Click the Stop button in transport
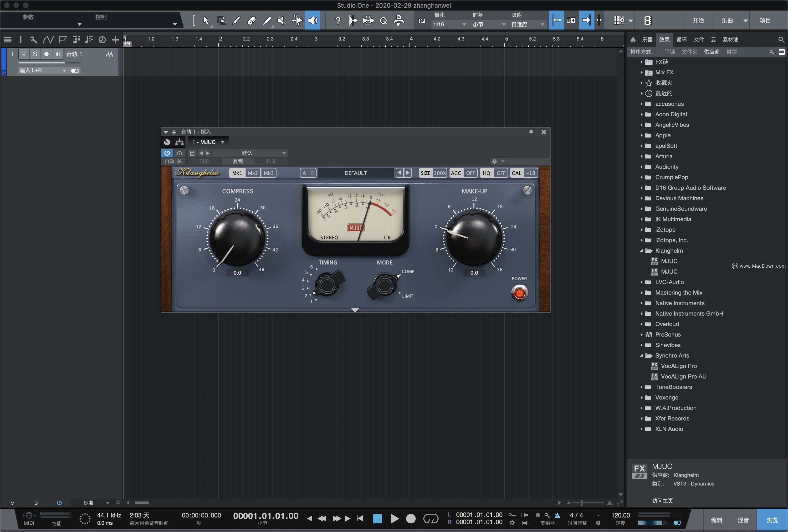788x532 pixels. pos(377,519)
